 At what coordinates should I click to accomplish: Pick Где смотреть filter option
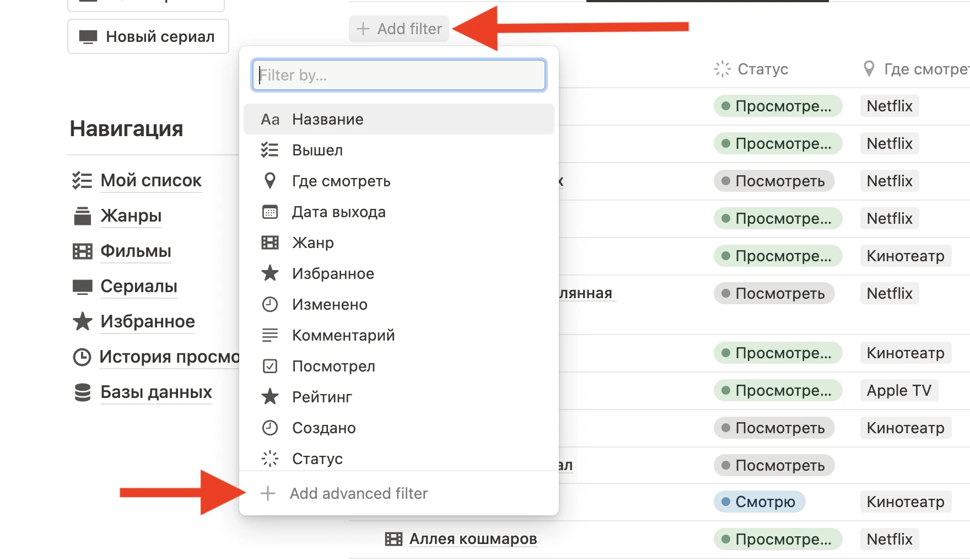point(399,181)
